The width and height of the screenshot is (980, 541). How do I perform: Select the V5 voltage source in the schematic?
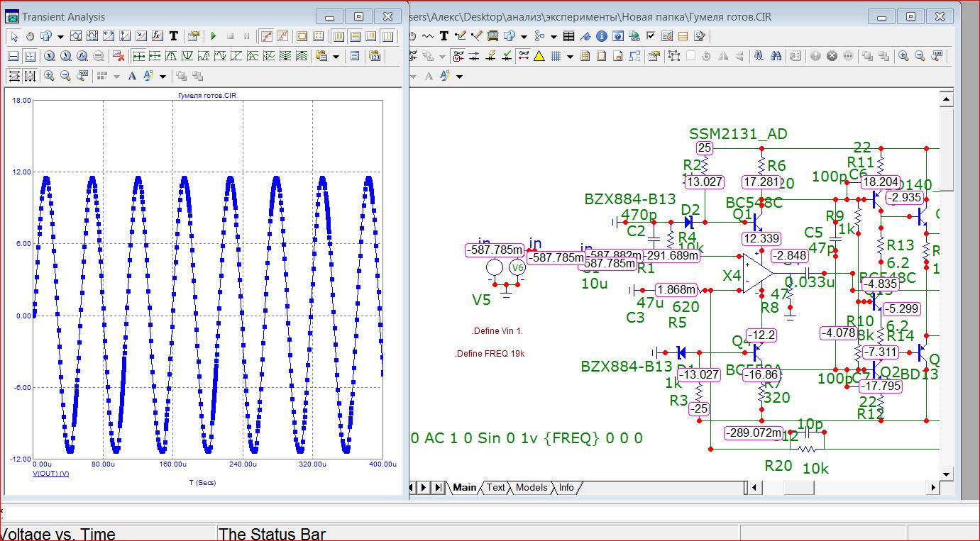[494, 269]
